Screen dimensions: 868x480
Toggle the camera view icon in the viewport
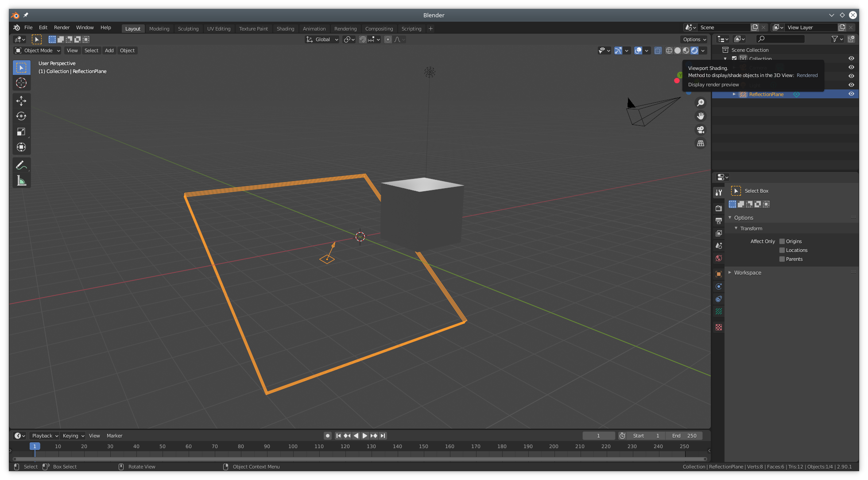pyautogui.click(x=701, y=130)
